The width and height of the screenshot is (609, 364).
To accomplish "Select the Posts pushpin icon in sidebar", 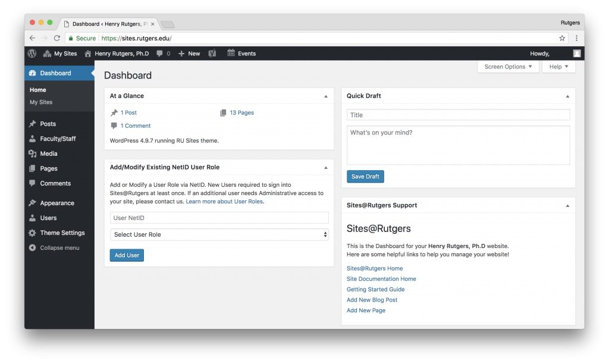I will click(x=32, y=123).
